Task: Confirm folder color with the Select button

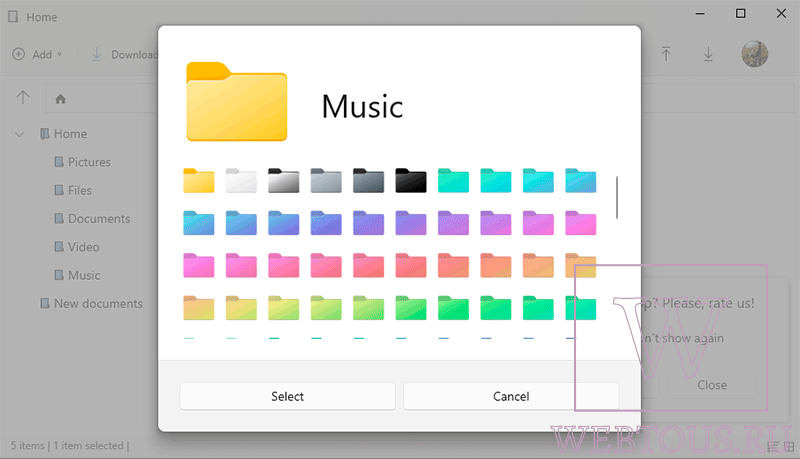Action: (287, 396)
